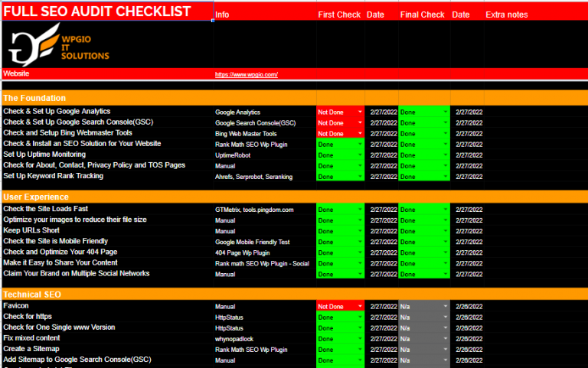The image size is (588, 368).
Task: Select the 'Rank Math SEO Wp Plugin' info cell in the Check & Install an SEO Solution row
Action: 265,145
